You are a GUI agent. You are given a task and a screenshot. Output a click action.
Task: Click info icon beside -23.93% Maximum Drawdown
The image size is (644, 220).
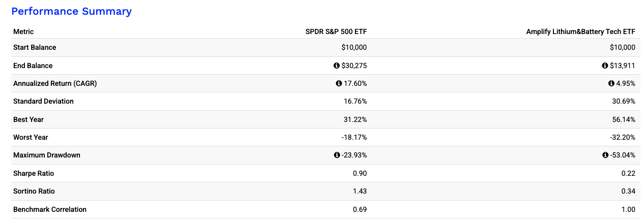337,155
